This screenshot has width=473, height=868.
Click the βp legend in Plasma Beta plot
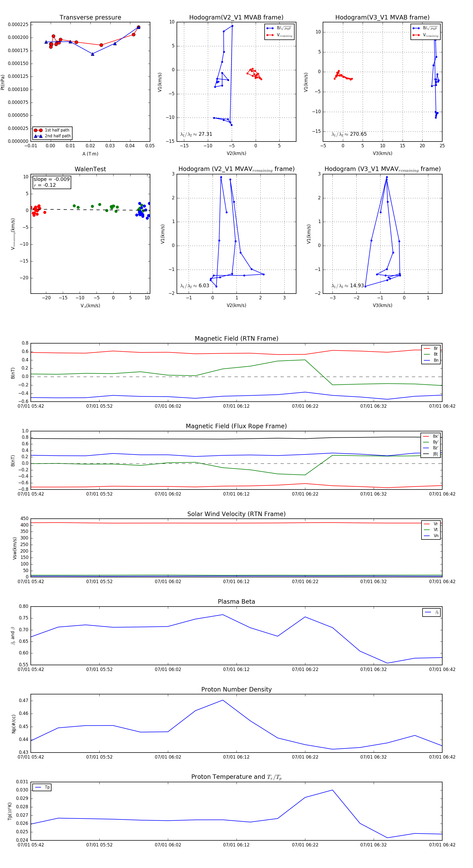tap(431, 612)
